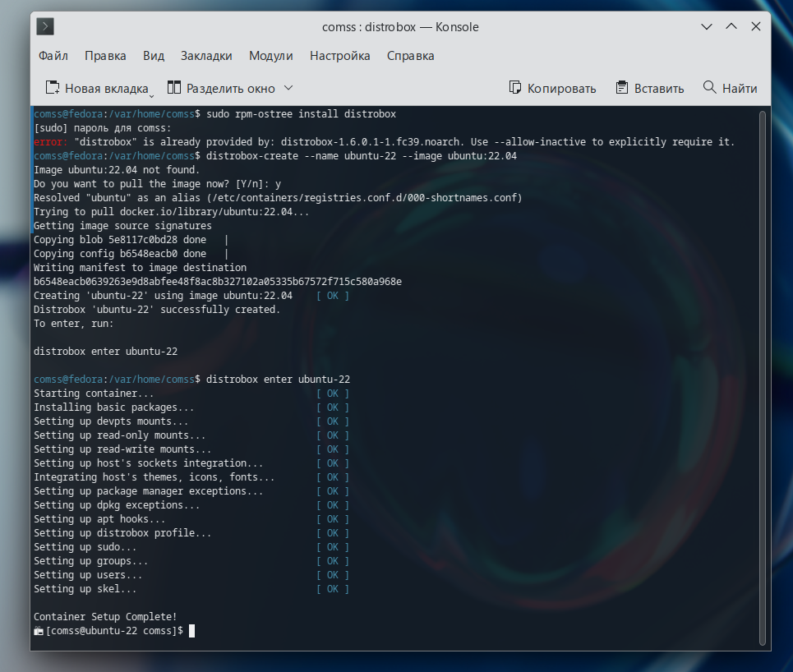Open the Найти search tool
This screenshot has width=793, height=672.
[731, 88]
